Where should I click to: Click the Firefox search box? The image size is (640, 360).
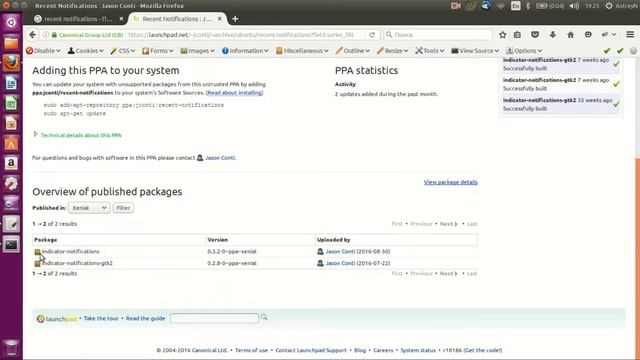438,35
